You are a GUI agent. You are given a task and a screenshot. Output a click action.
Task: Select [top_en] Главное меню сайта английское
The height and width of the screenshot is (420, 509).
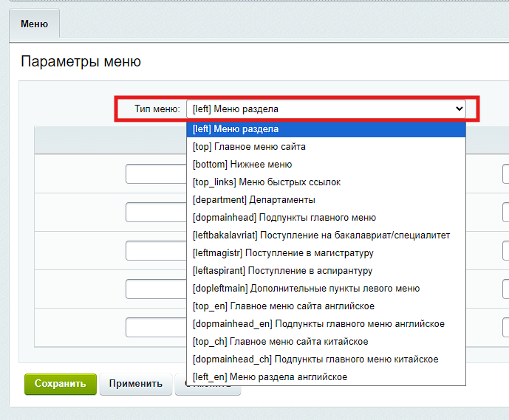point(326,306)
